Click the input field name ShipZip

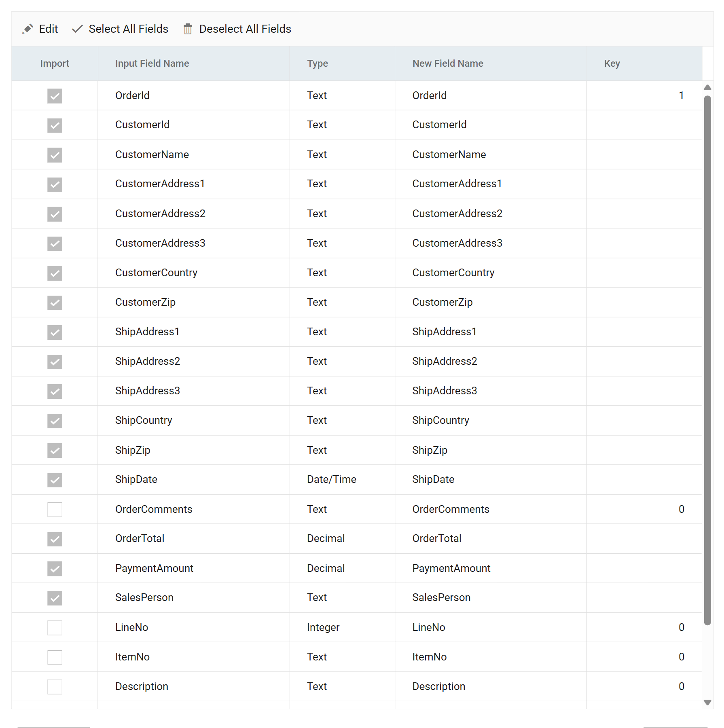coord(133,450)
